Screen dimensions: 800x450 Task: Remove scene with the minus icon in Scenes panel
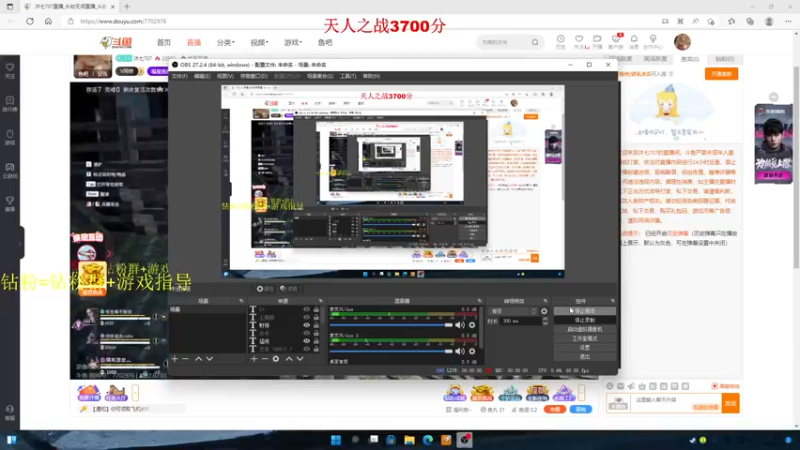coord(186,359)
